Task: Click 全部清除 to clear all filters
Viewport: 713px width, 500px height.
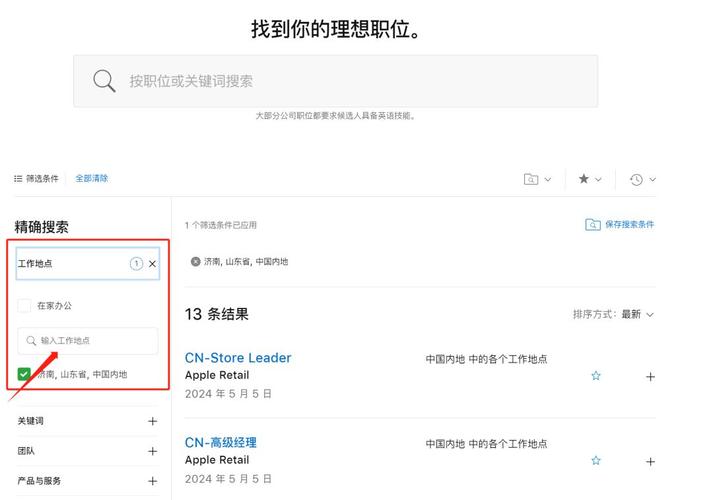Action: pos(92,179)
